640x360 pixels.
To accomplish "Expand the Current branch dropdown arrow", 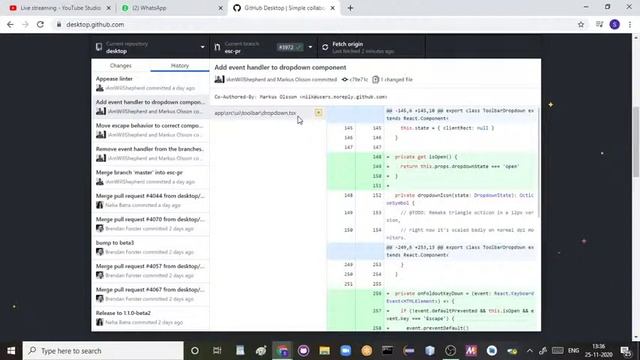I will (310, 47).
